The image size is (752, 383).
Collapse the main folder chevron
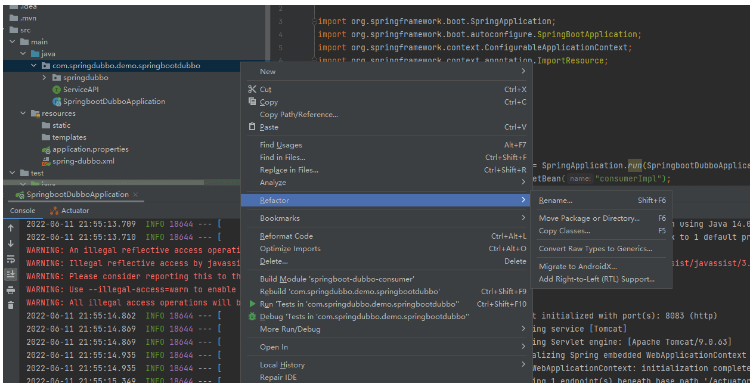[x=12, y=42]
